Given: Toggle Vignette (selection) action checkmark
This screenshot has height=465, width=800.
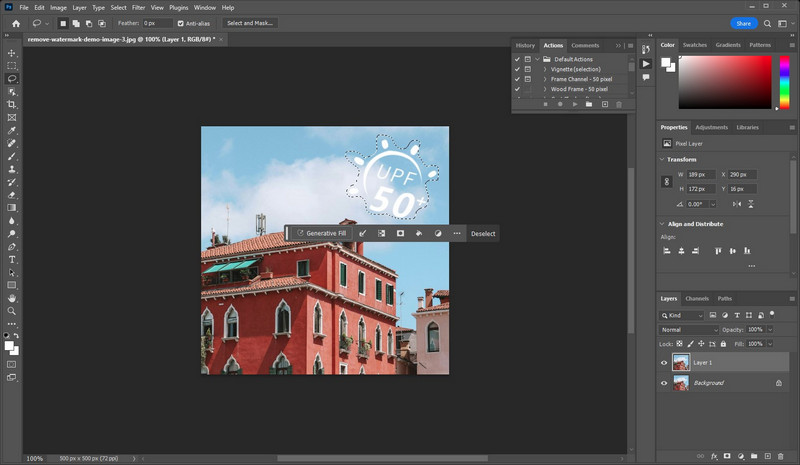Looking at the screenshot, I should 517,69.
